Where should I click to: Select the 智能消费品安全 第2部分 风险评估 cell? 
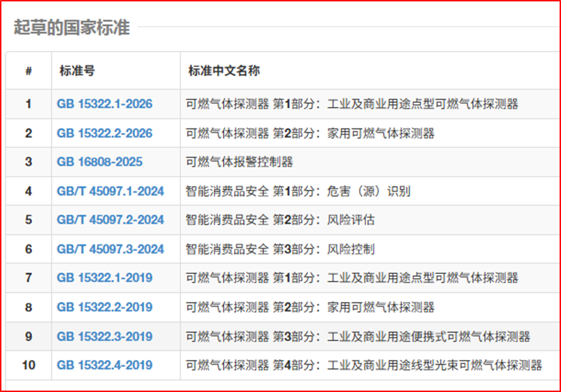279,220
